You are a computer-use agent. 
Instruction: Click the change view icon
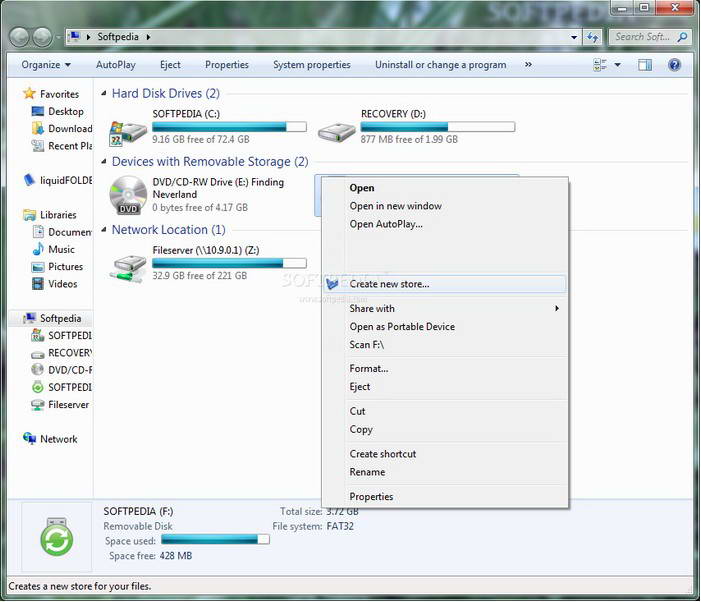click(x=600, y=65)
